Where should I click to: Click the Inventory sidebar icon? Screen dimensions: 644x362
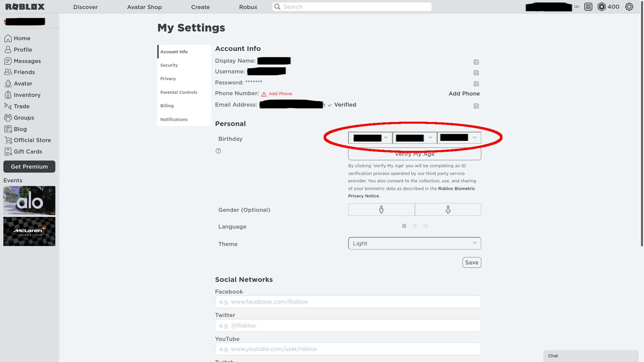[x=8, y=95]
